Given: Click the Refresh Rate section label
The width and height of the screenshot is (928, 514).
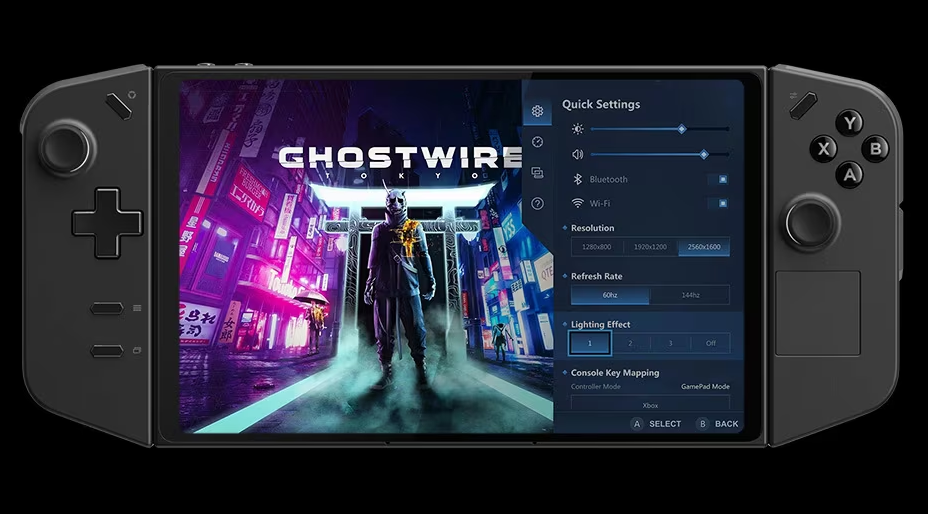Looking at the screenshot, I should pyautogui.click(x=597, y=276).
